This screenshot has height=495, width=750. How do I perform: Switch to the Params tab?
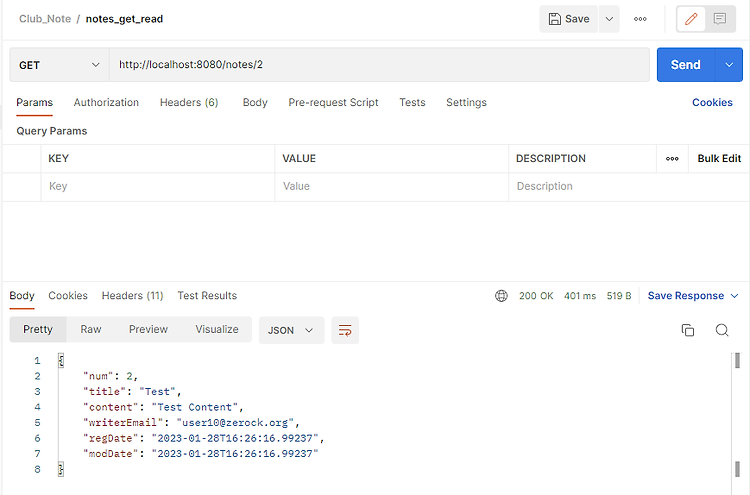click(34, 102)
